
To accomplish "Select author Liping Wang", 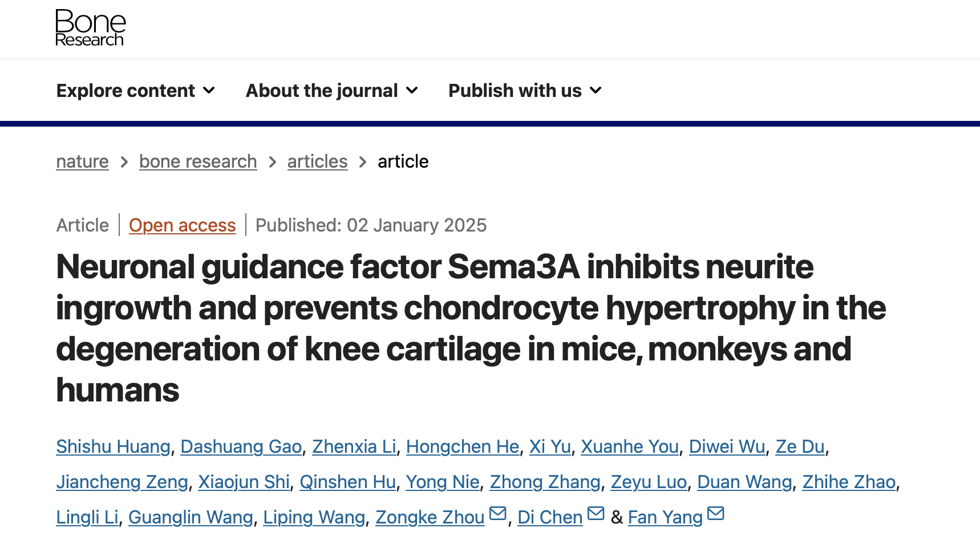I will click(x=314, y=518).
